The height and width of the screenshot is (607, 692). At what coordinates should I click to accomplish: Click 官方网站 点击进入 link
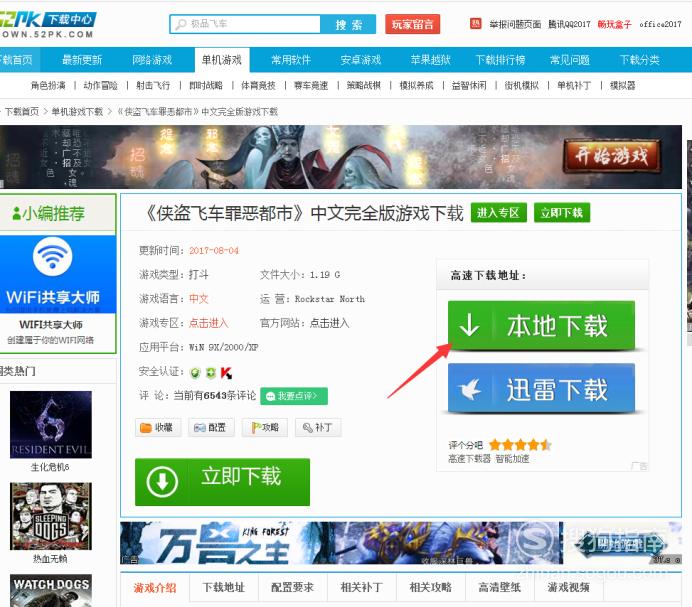(x=329, y=323)
